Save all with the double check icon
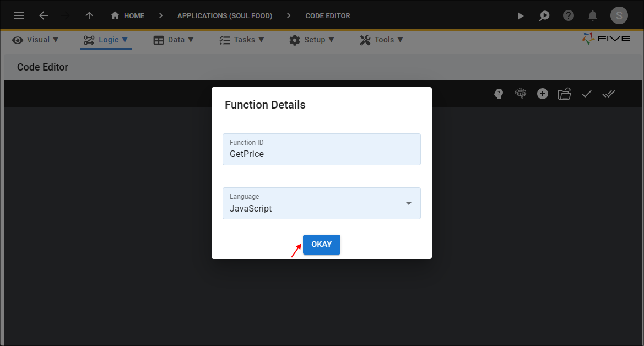The height and width of the screenshot is (346, 644). click(609, 94)
